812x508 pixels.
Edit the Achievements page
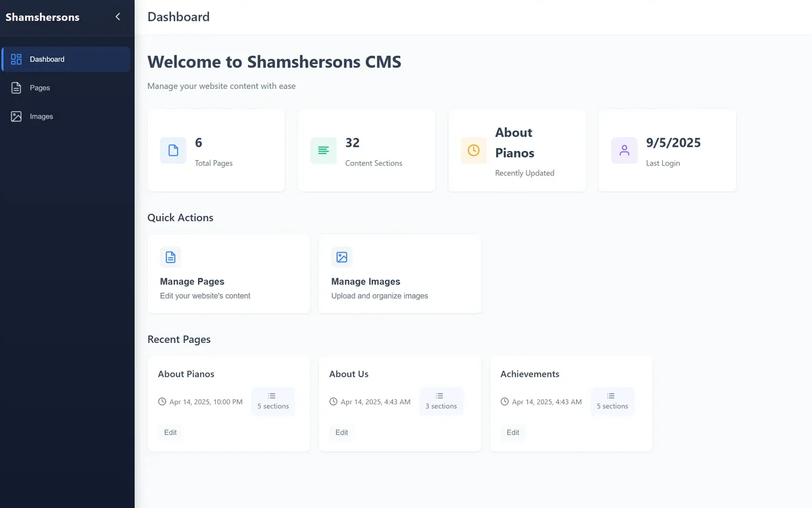click(513, 432)
